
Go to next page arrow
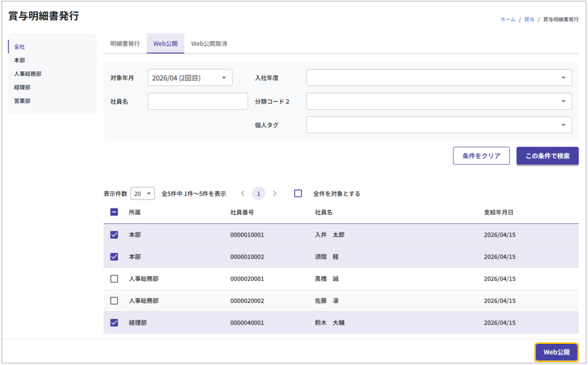[x=275, y=194]
